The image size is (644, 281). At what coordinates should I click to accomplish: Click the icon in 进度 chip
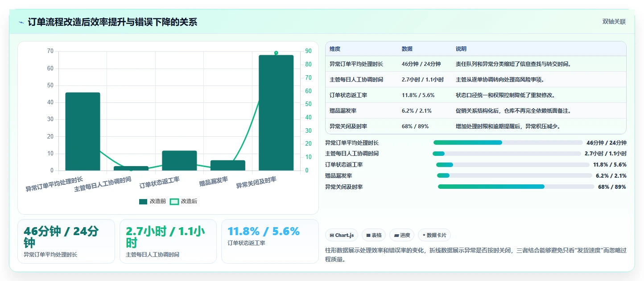point(396,235)
